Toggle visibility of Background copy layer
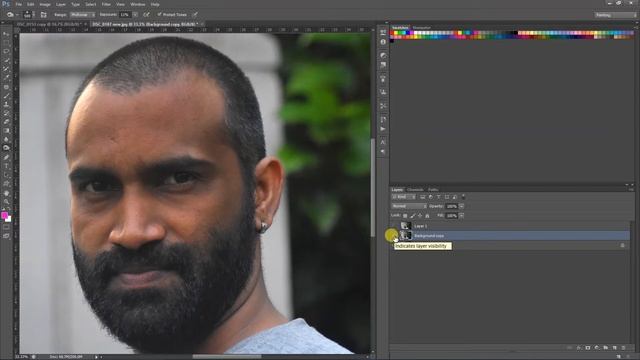Viewport: 640px width, 360px height. pyautogui.click(x=394, y=236)
